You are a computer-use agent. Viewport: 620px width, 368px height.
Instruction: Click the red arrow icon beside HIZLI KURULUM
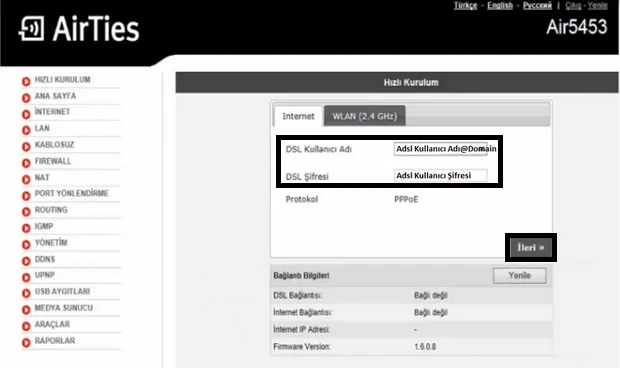coord(26,81)
